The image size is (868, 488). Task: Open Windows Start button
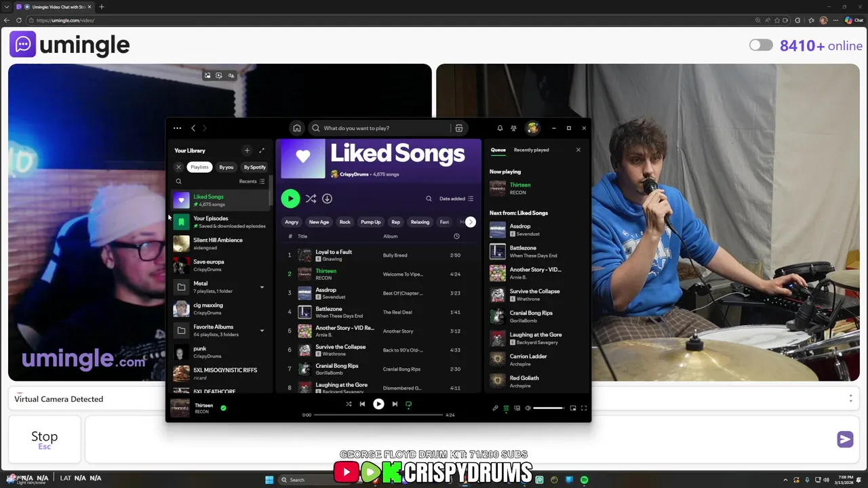269,480
